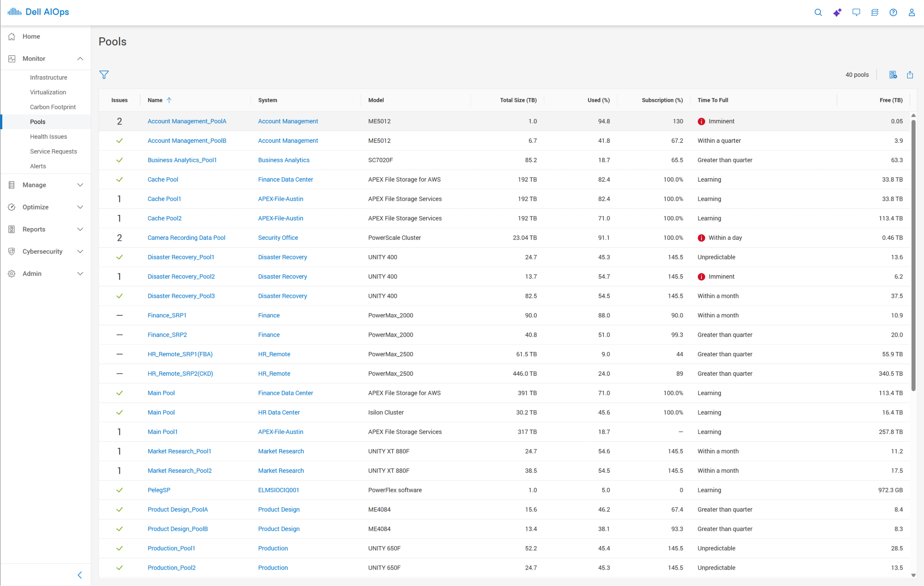Click the export pools icon
Image resolution: width=924 pixels, height=586 pixels.
pyautogui.click(x=910, y=75)
